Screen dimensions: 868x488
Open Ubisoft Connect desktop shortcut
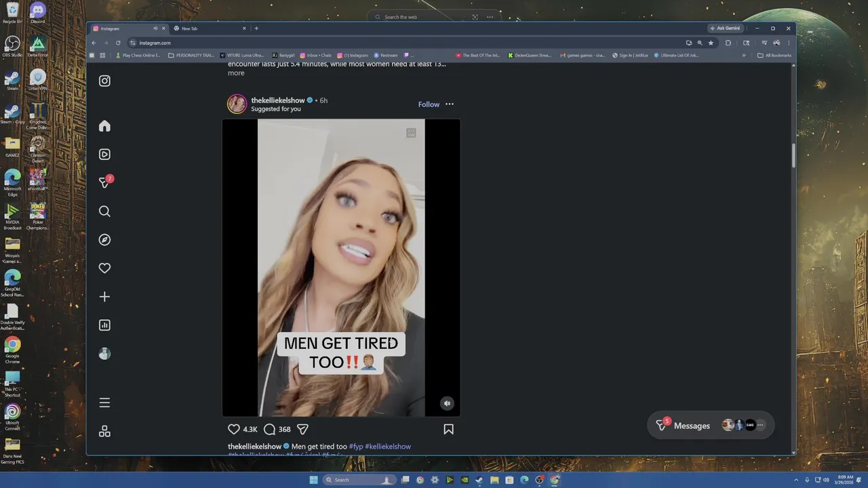pos(12,416)
